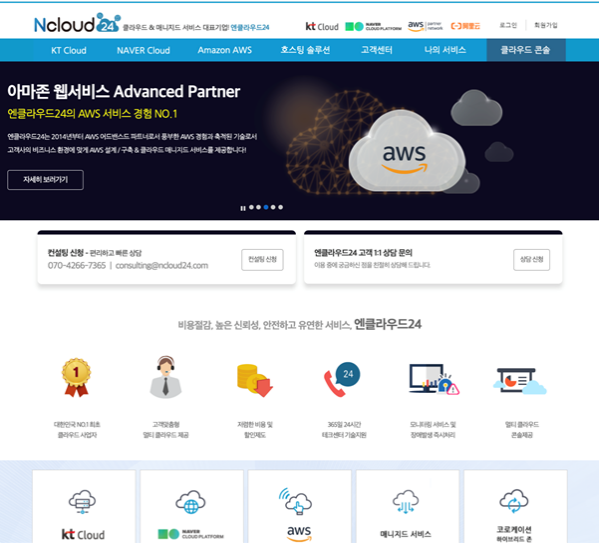
Task: Open the aws service card
Action: tap(300, 506)
